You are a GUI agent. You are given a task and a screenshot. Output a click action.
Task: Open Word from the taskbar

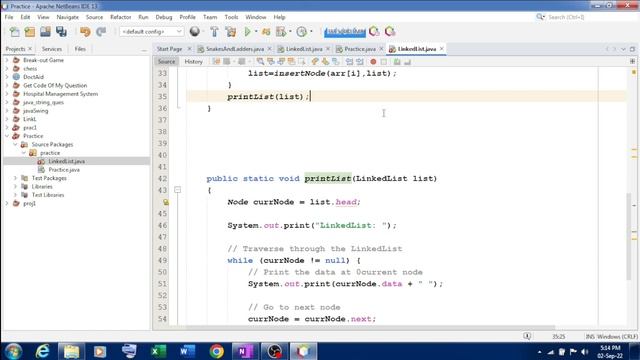tap(187, 351)
